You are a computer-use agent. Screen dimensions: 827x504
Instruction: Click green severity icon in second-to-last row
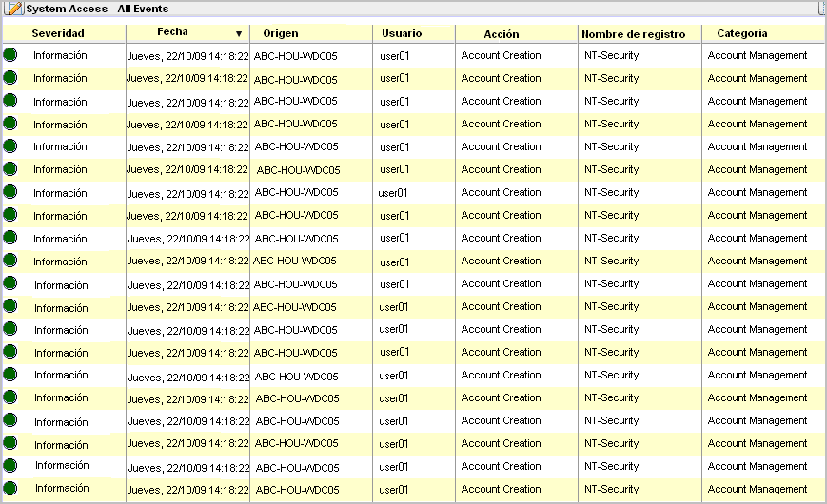point(10,466)
